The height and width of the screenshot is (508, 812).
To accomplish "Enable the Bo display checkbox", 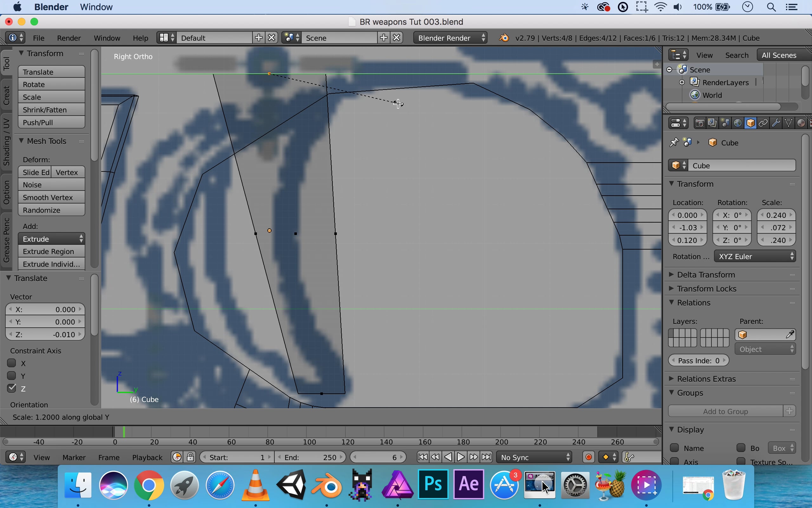I will coord(741,448).
